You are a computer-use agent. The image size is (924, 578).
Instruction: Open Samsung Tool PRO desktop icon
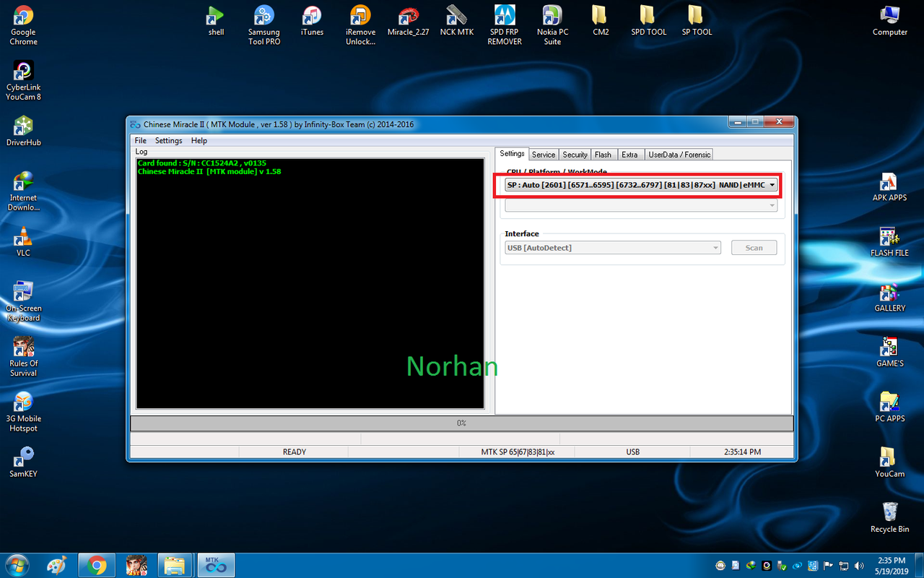tap(264, 25)
